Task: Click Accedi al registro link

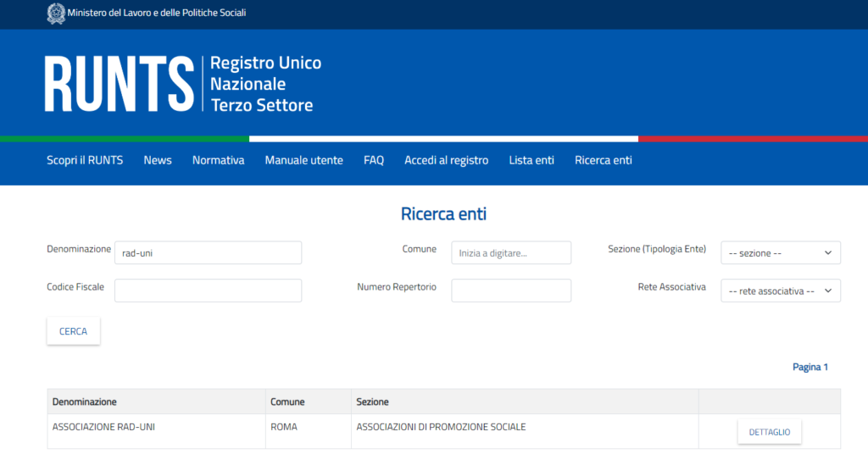Action: (446, 160)
